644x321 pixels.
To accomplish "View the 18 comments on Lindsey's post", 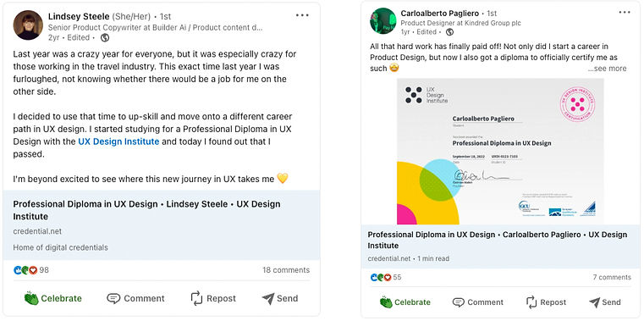I will tap(286, 270).
